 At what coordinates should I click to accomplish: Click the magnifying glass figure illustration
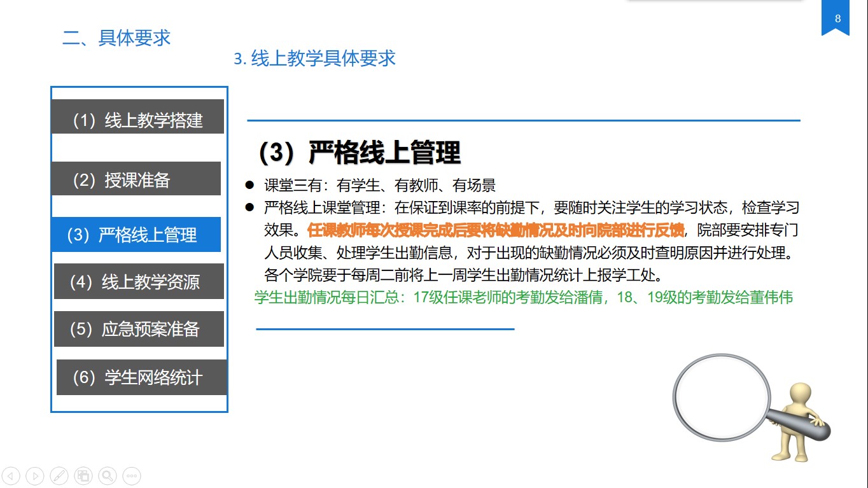pyautogui.click(x=751, y=406)
